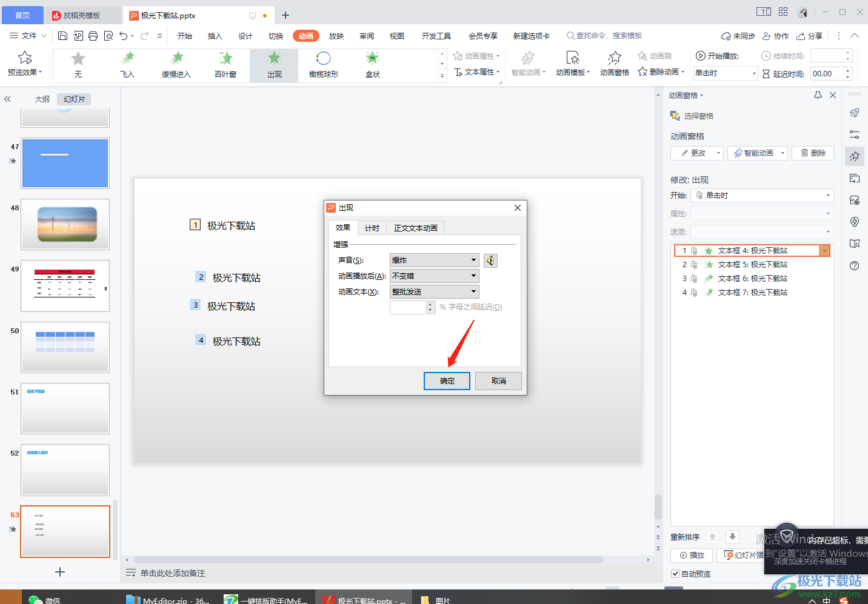This screenshot has height=604, width=868.
Task: Select slide 48 thumbnail
Action: pos(65,224)
